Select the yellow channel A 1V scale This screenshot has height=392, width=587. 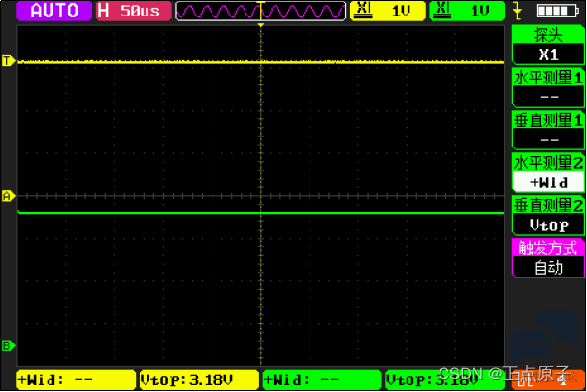point(388,11)
